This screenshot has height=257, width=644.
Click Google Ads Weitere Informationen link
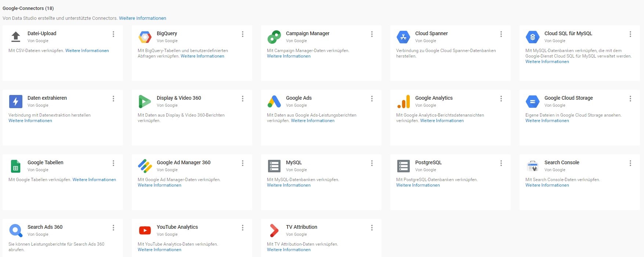(x=313, y=121)
